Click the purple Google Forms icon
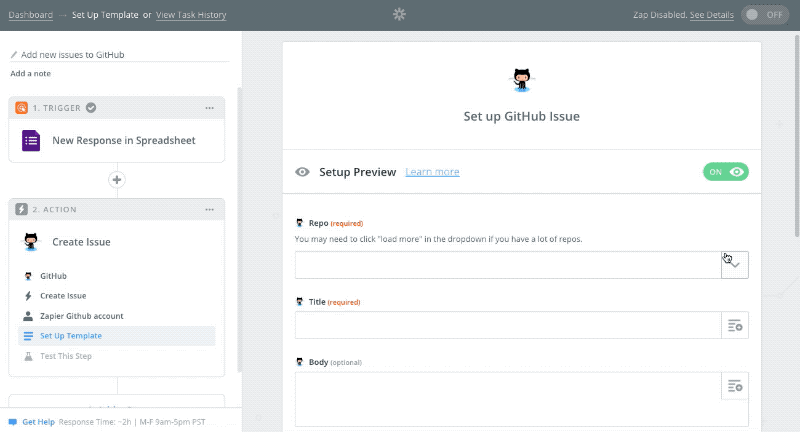This screenshot has width=800, height=432. pos(31,140)
